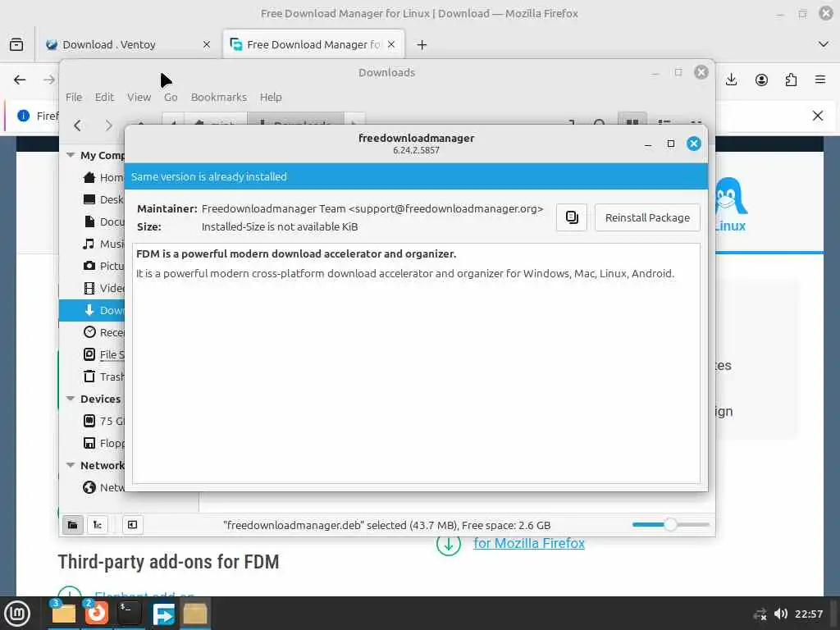Open Free Download Manager taskbar icon
This screenshot has height=630, width=840.
163,614
